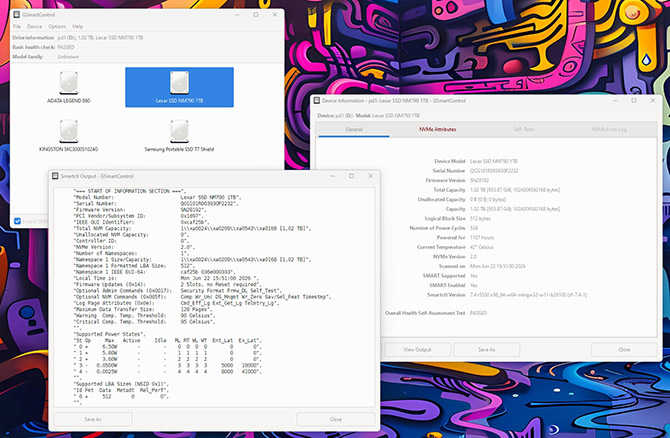
Task: Open the Device menu
Action: pos(35,26)
